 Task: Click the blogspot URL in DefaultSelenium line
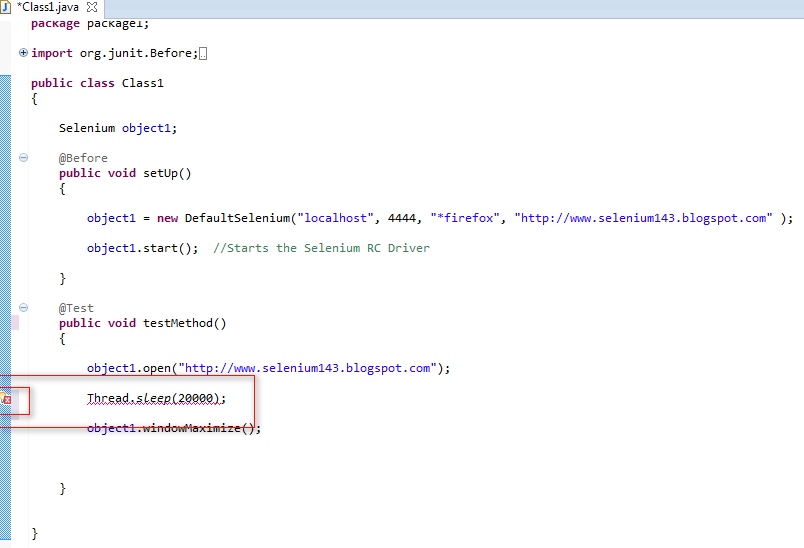(644, 218)
